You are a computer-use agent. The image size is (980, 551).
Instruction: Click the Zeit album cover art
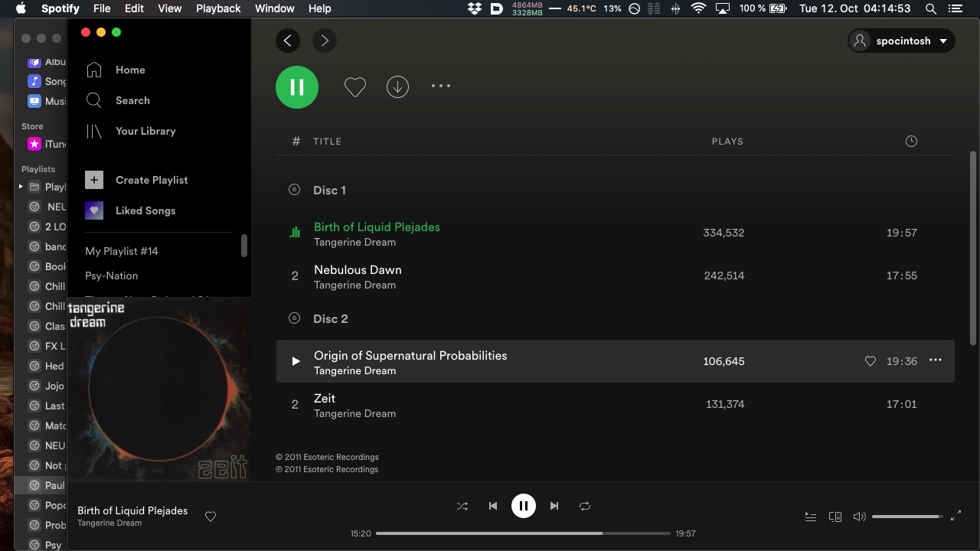(x=159, y=389)
